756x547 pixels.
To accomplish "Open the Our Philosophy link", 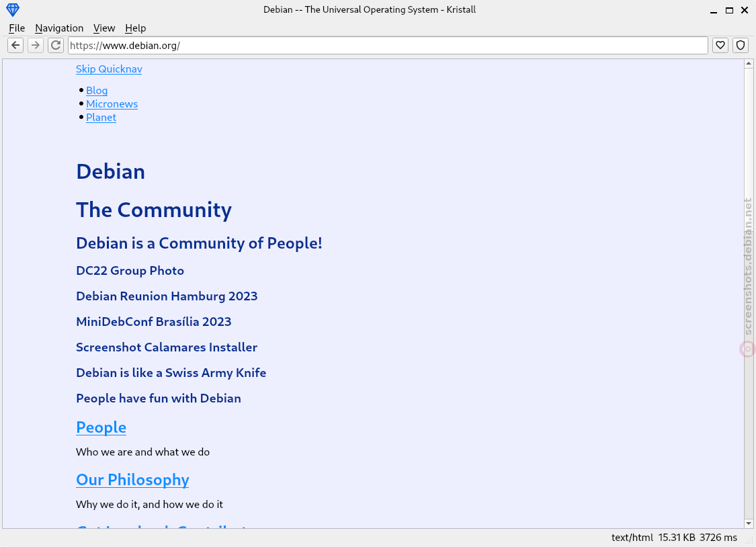I will (132, 480).
